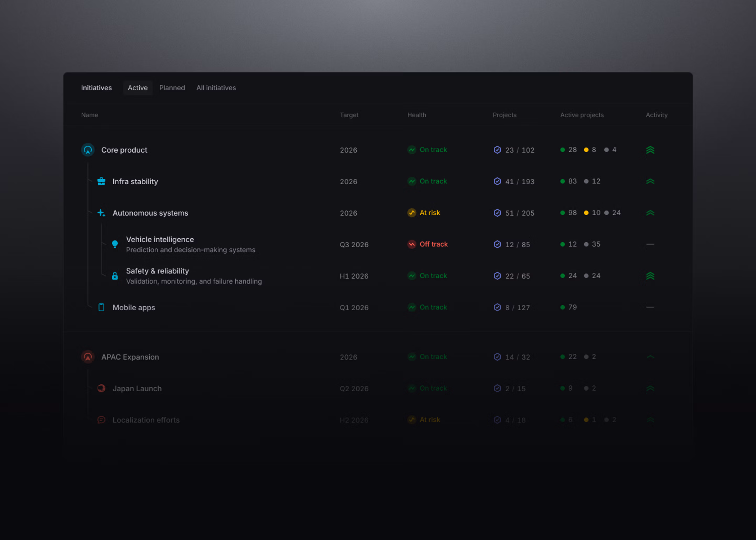Click Mobile apps' activity dash indicator

pos(650,307)
